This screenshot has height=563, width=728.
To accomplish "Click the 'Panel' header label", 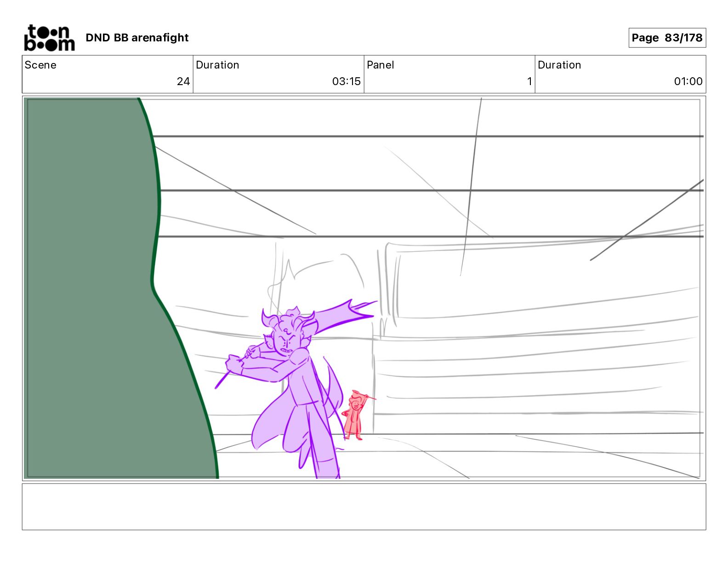I will [380, 65].
